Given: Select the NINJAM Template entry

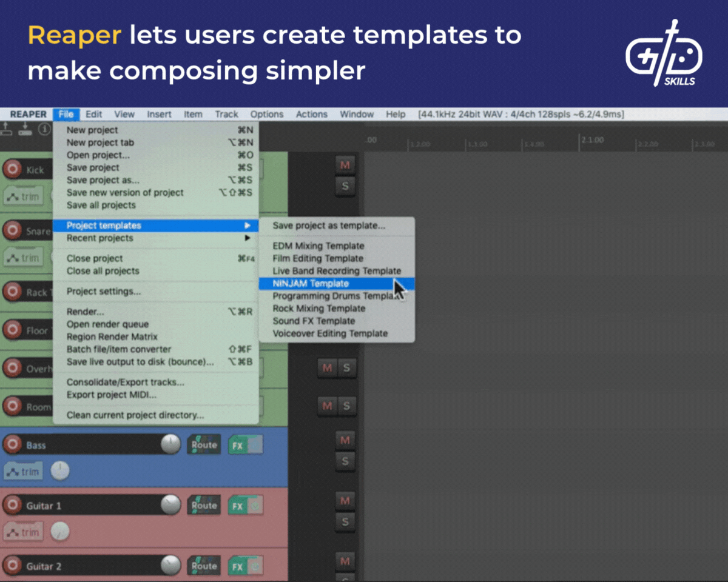Looking at the screenshot, I should 312,283.
